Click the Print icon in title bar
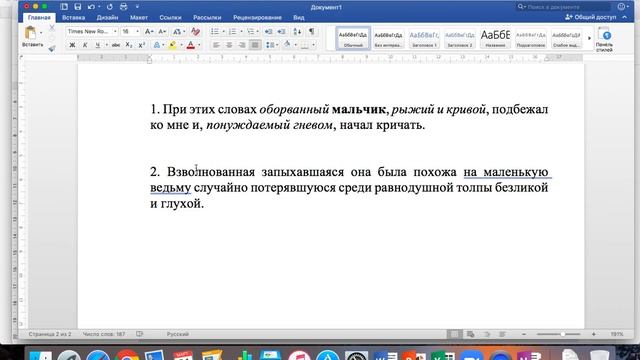The height and width of the screenshot is (360, 640). (x=123, y=7)
